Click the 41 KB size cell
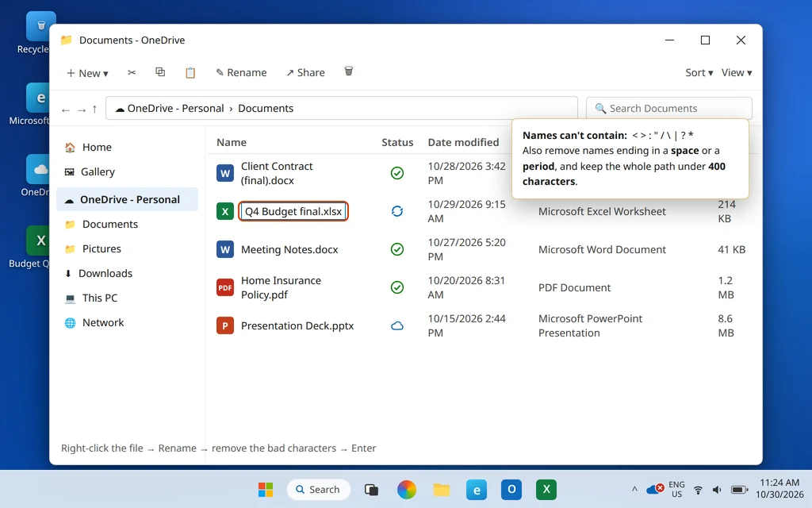 tap(731, 249)
